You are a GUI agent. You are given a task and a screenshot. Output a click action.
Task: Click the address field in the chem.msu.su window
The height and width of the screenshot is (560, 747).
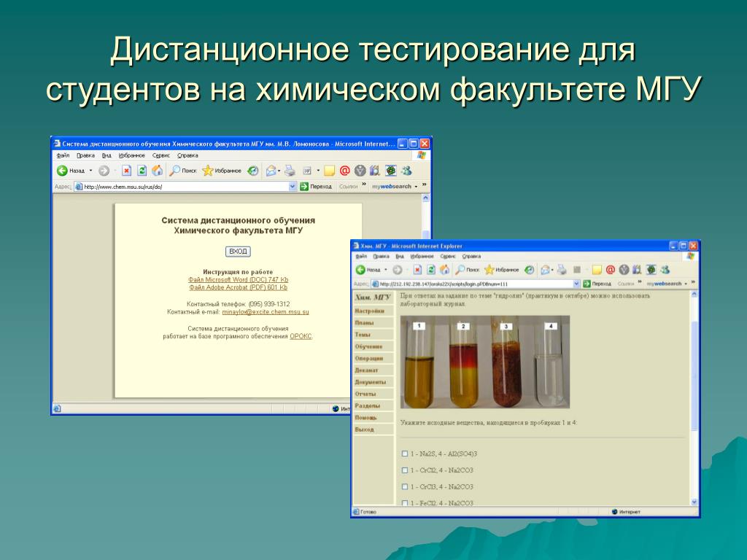tap(186, 187)
